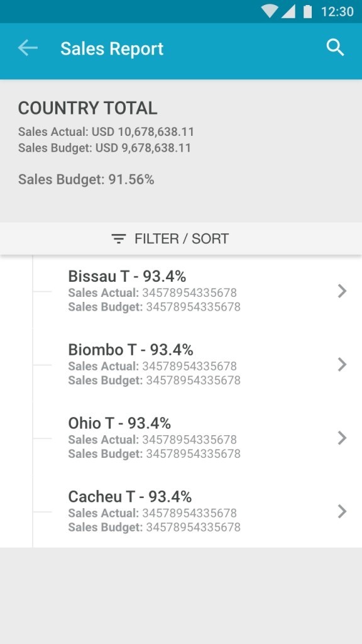The width and height of the screenshot is (362, 644).
Task: Tap the clock showing 12:30
Action: pos(339,11)
